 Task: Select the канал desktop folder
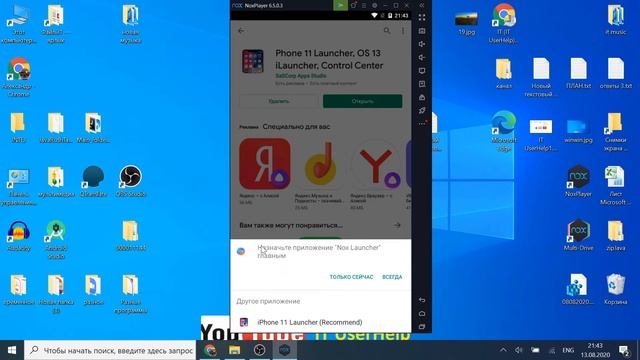(x=504, y=73)
